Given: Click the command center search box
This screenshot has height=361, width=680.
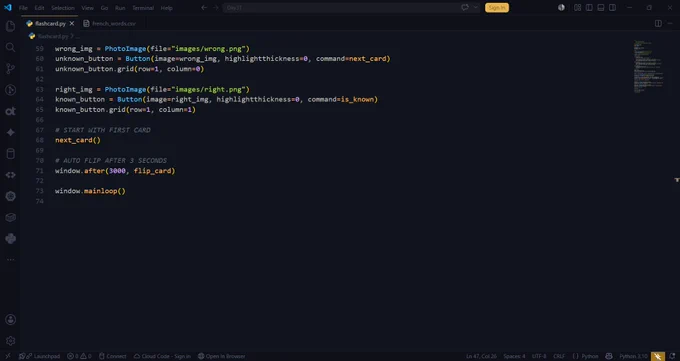Looking at the screenshot, I should point(341,7).
